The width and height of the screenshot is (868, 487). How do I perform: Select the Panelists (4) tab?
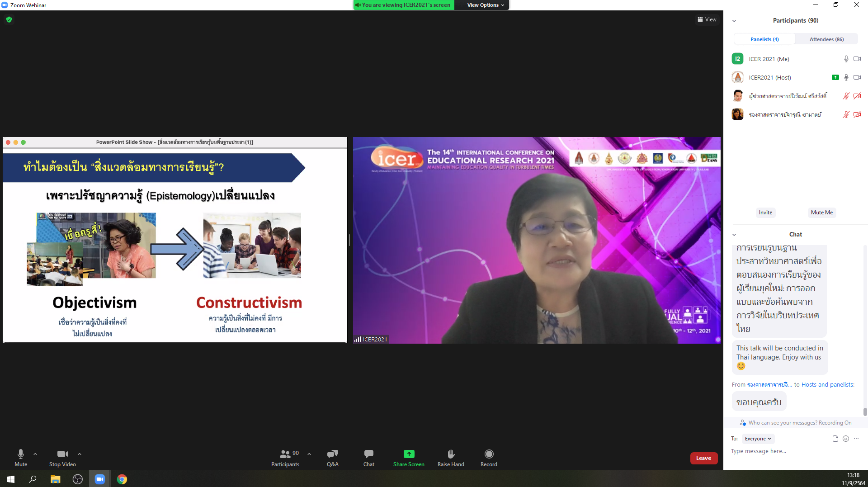(764, 39)
